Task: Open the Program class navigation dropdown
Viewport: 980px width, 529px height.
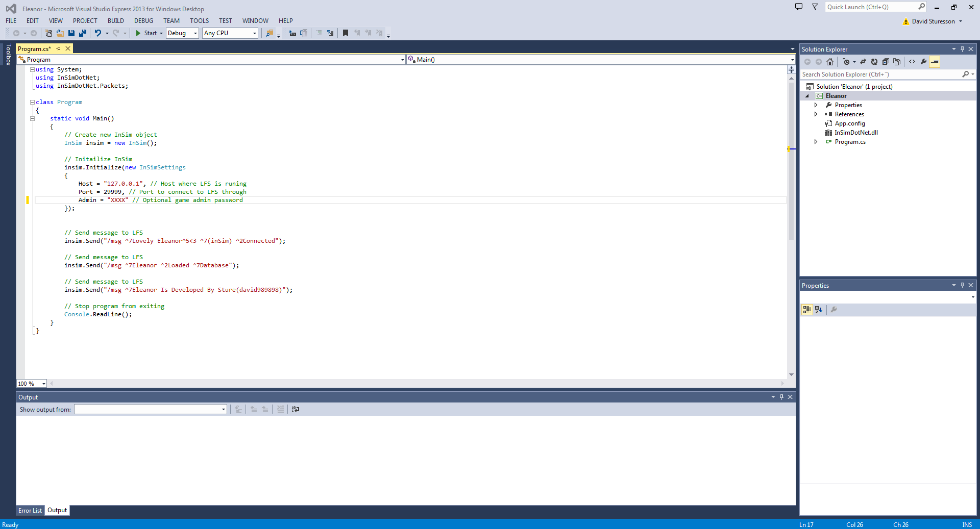Action: click(402, 60)
